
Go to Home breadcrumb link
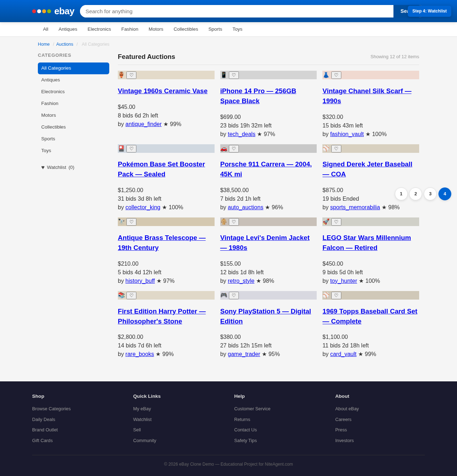[x=44, y=44]
